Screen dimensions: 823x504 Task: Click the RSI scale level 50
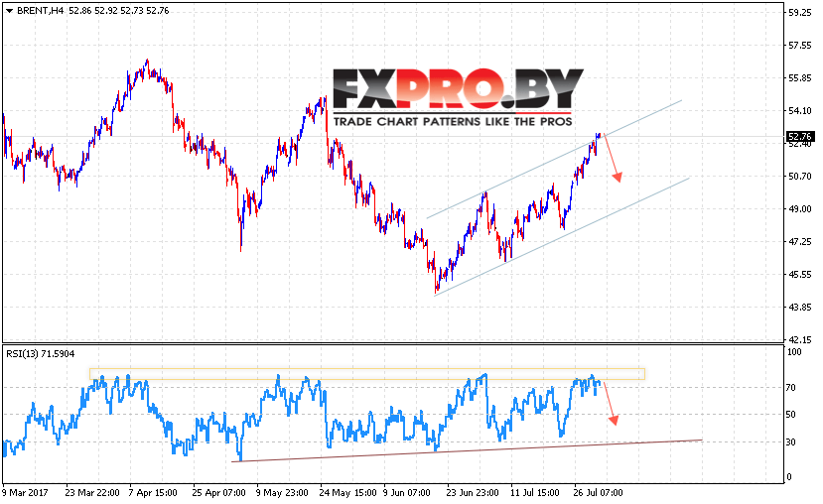click(x=791, y=415)
